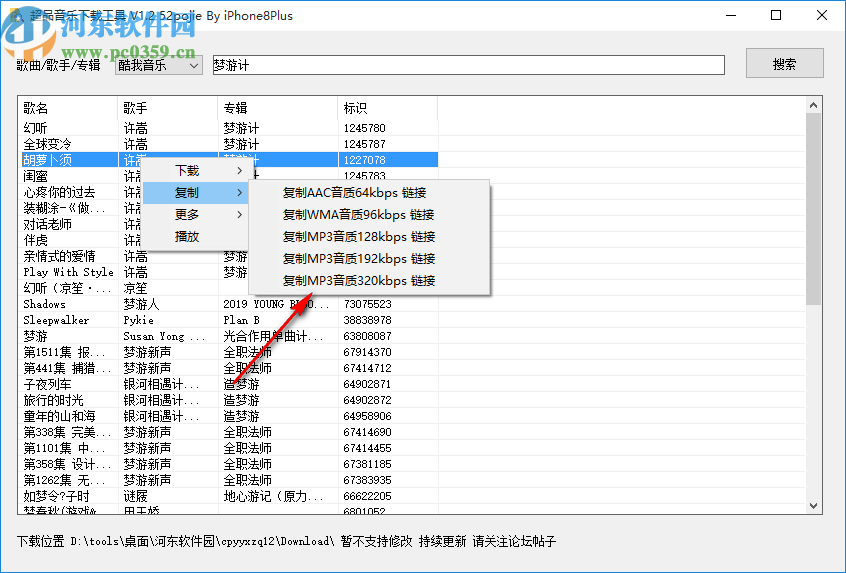Open the 下载 submenu in context menu
This screenshot has height=573, width=846.
[195, 170]
